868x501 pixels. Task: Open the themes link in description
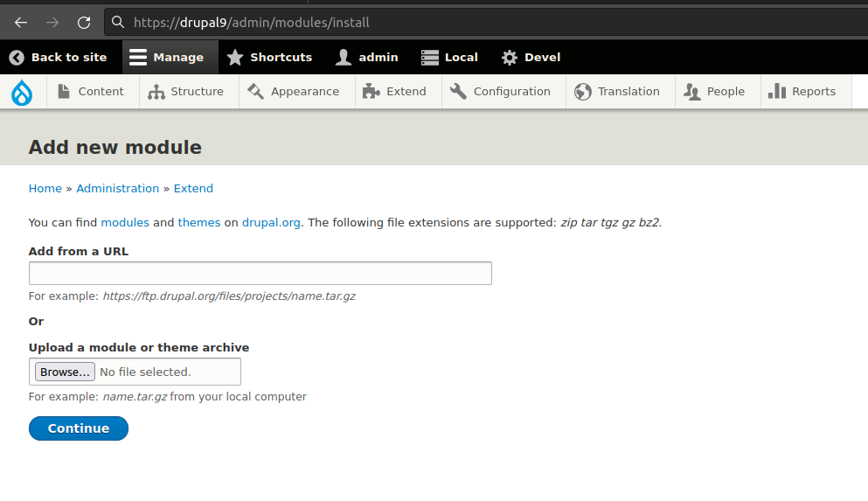coord(199,223)
